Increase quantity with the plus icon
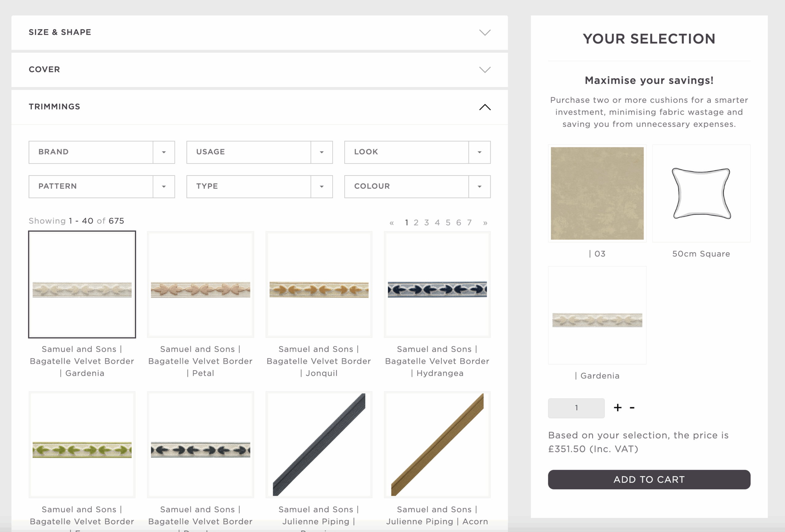 tap(618, 408)
